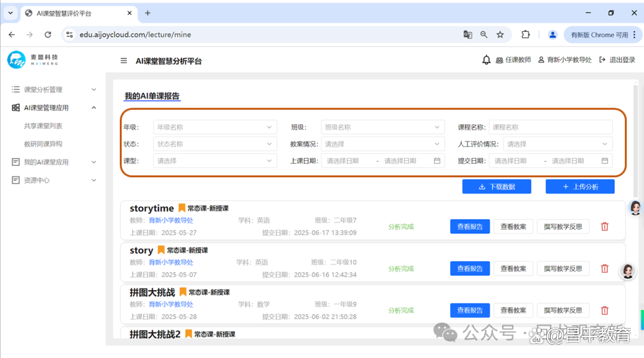Bookmark the Chrome page with star icon
Screen dimensions: 644x358
(x=500, y=35)
